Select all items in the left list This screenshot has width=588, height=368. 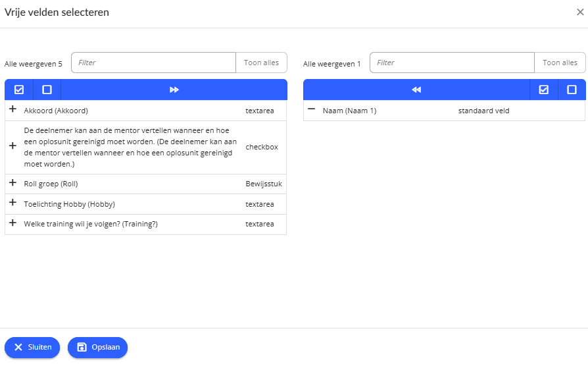point(19,90)
